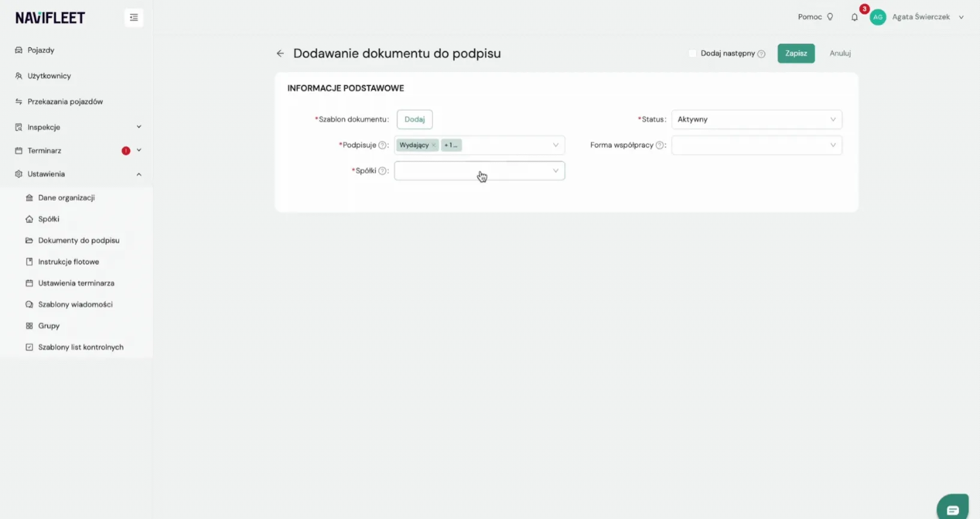
Task: Show help tooltip for Podpisuje
Action: pyautogui.click(x=382, y=145)
